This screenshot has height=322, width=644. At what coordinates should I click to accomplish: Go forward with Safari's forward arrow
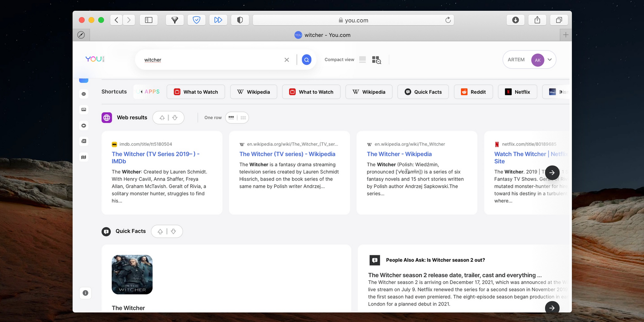click(x=129, y=20)
